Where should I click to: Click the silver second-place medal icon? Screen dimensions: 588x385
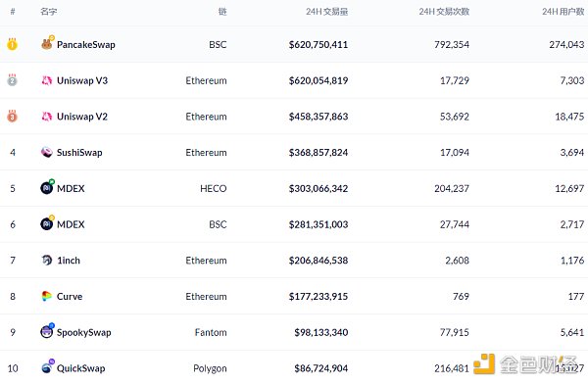pyautogui.click(x=12, y=80)
